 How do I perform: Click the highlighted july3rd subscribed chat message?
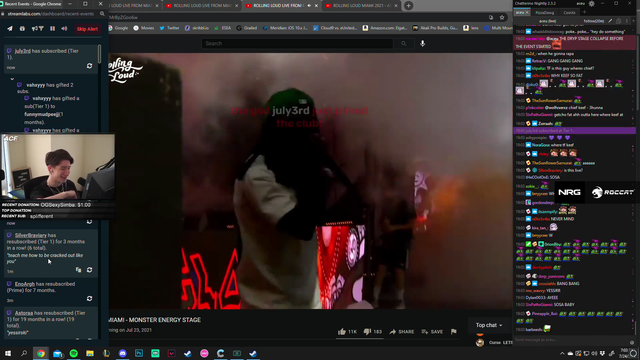tap(574, 131)
